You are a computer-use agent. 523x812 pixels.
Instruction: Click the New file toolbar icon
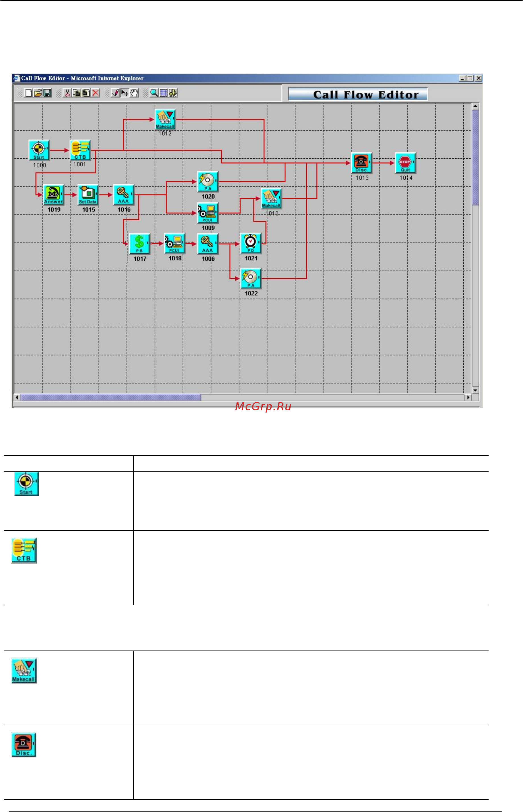28,93
